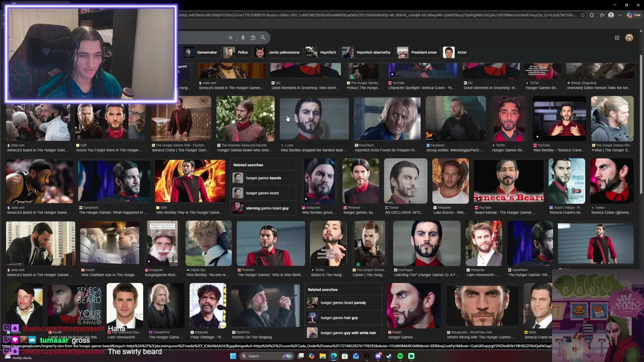Open Edge Settings and more menu

click(x=620, y=15)
